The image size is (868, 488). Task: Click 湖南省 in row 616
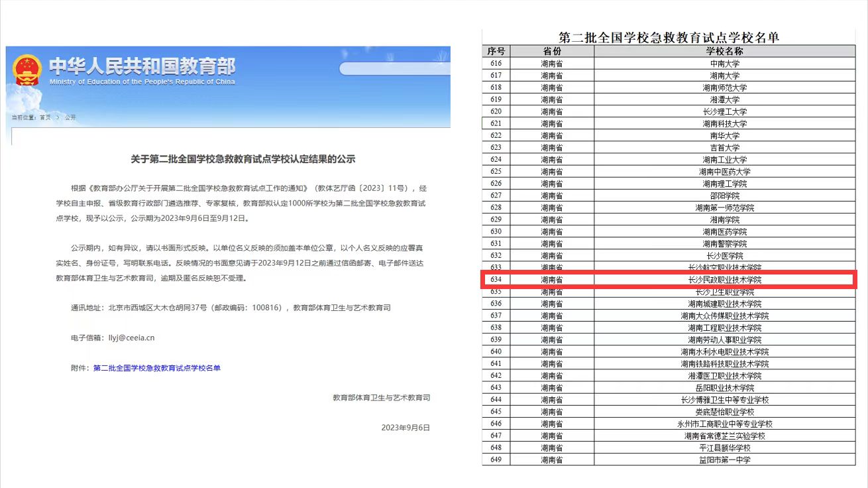pyautogui.click(x=552, y=64)
